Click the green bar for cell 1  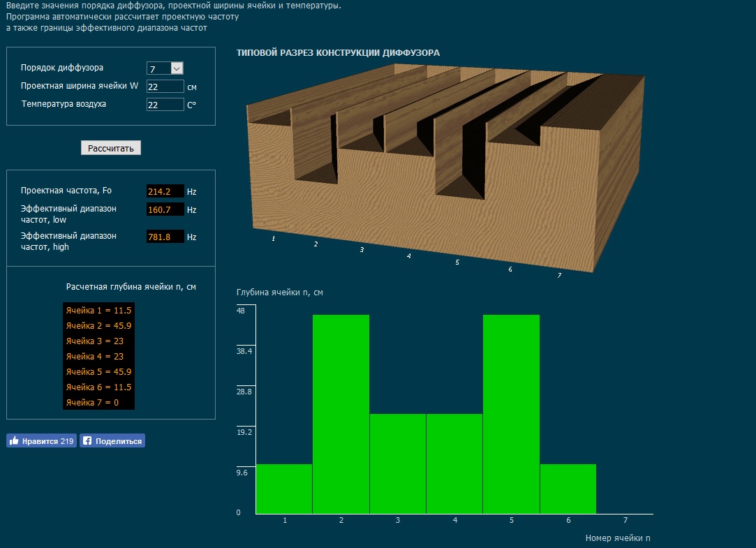tap(284, 489)
